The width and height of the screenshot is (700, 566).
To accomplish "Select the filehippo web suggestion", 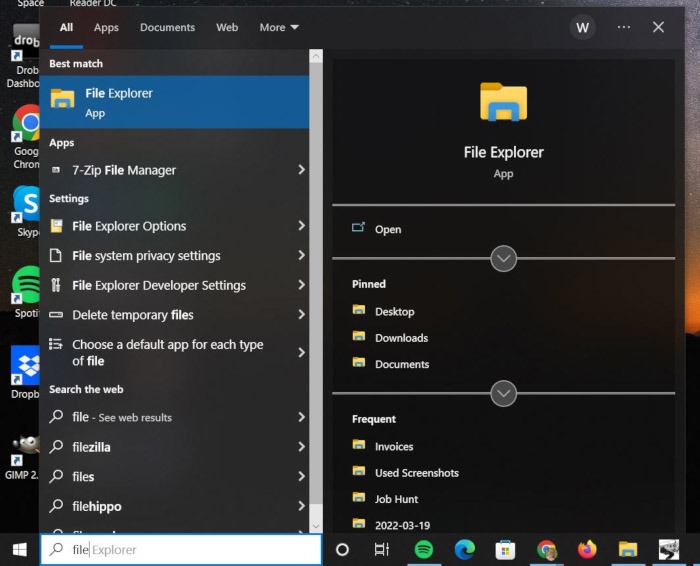I will [174, 506].
